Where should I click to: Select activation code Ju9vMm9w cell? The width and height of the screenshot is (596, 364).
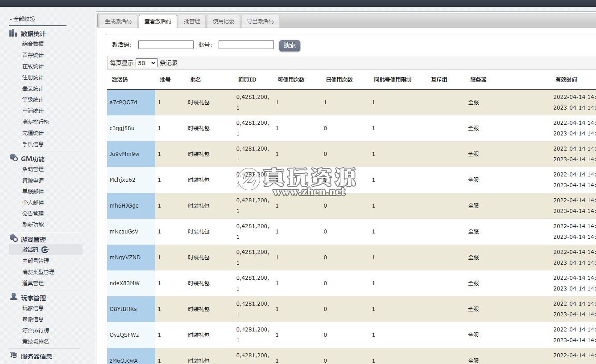[x=131, y=154]
